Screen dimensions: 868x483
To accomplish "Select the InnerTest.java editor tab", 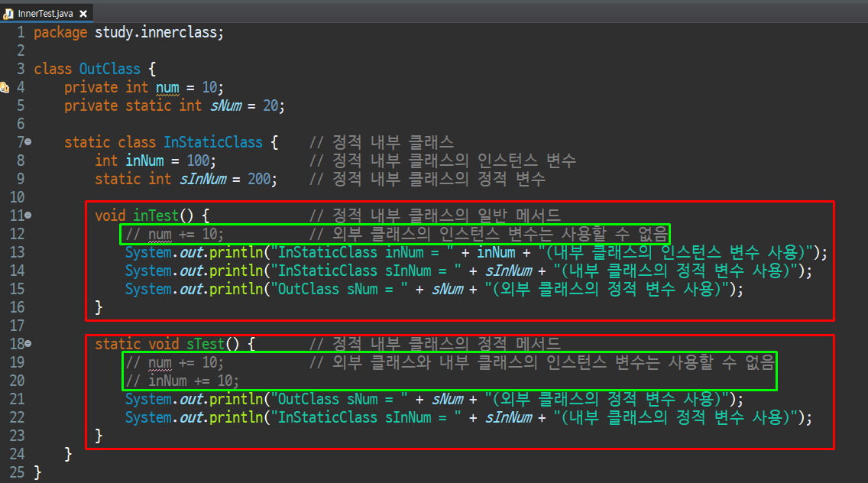I will click(47, 13).
